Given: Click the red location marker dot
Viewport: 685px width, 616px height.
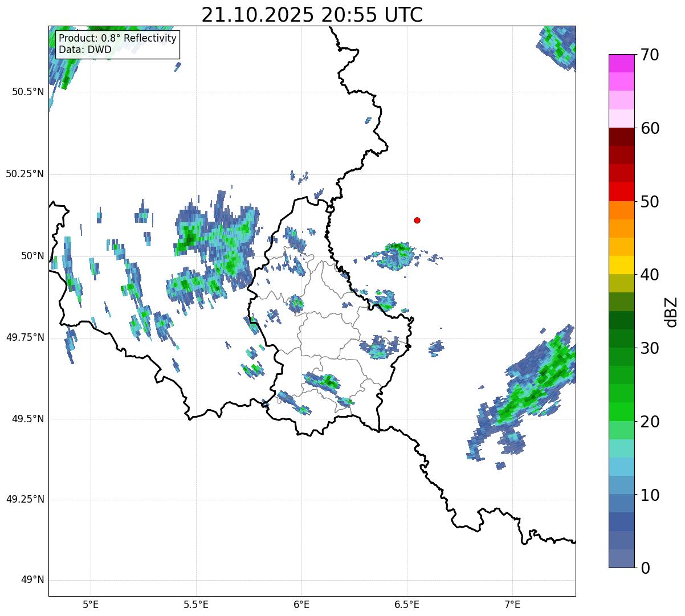Looking at the screenshot, I should click(417, 220).
